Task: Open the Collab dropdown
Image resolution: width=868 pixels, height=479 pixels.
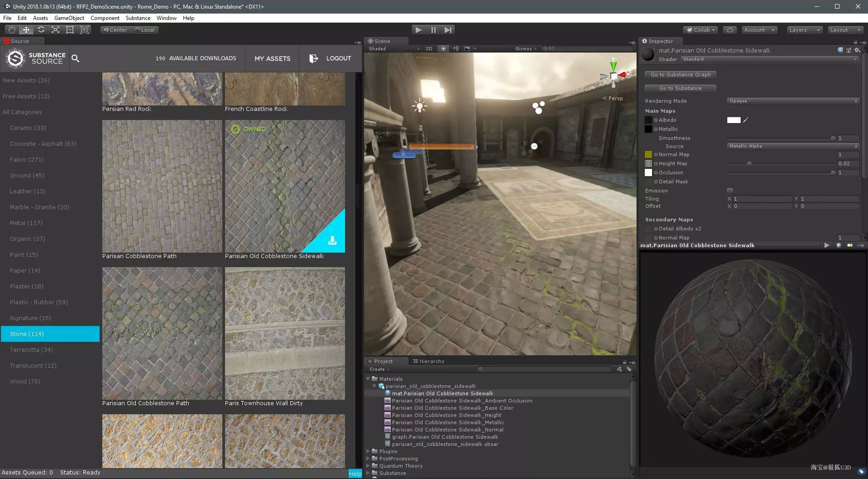Action: pos(700,30)
